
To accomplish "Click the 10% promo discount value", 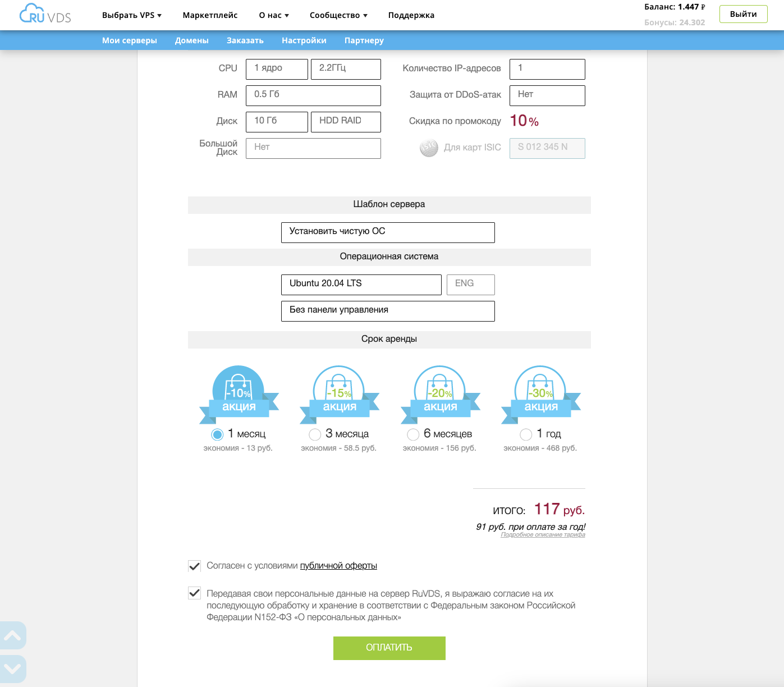I will pos(524,121).
